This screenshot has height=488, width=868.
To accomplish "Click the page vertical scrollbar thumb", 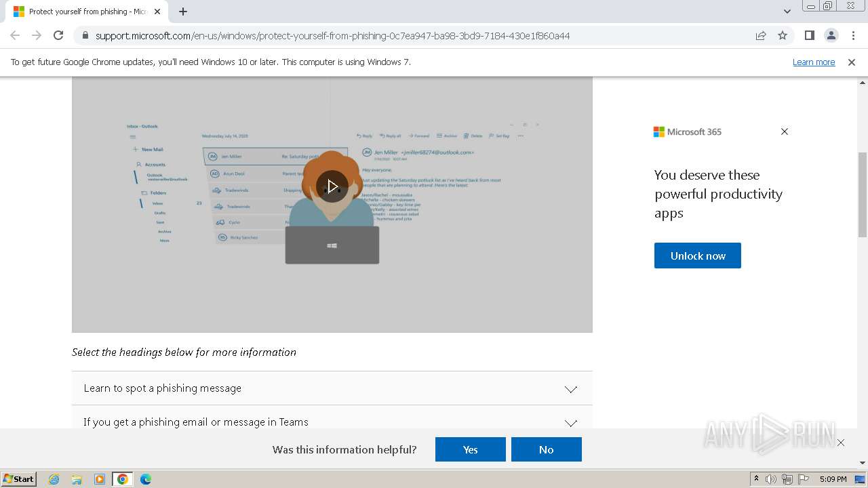I will tap(863, 195).
